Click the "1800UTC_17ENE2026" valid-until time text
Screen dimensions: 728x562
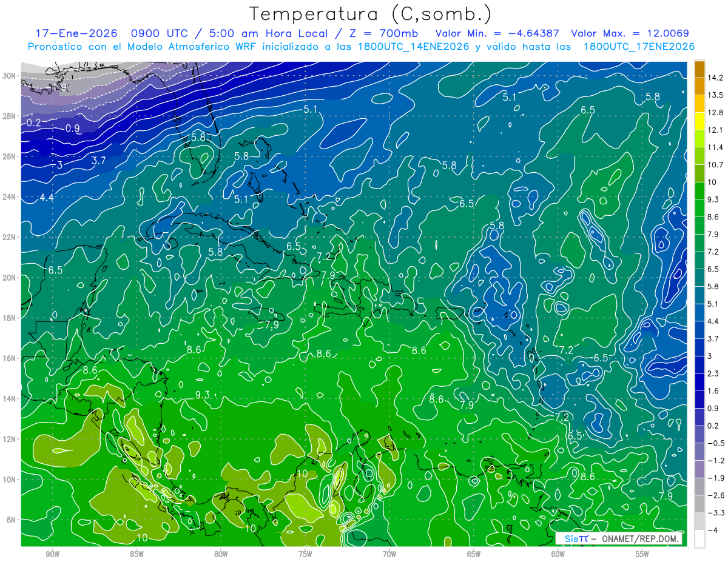[639, 46]
